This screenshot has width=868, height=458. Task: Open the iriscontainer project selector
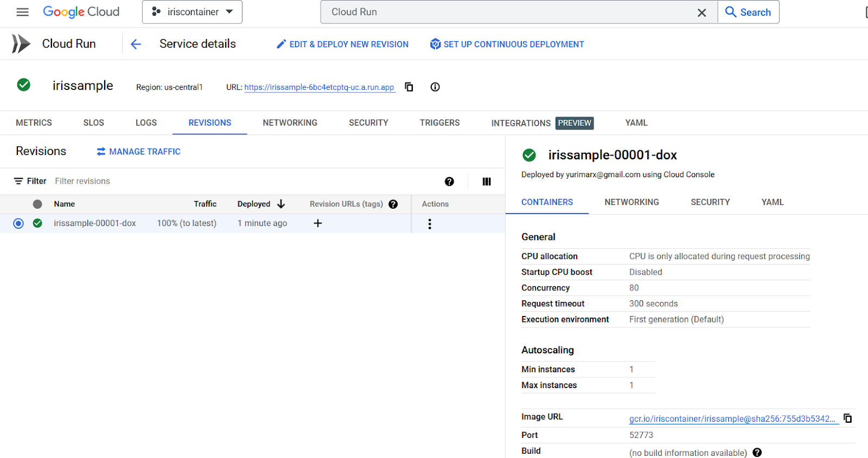point(192,12)
